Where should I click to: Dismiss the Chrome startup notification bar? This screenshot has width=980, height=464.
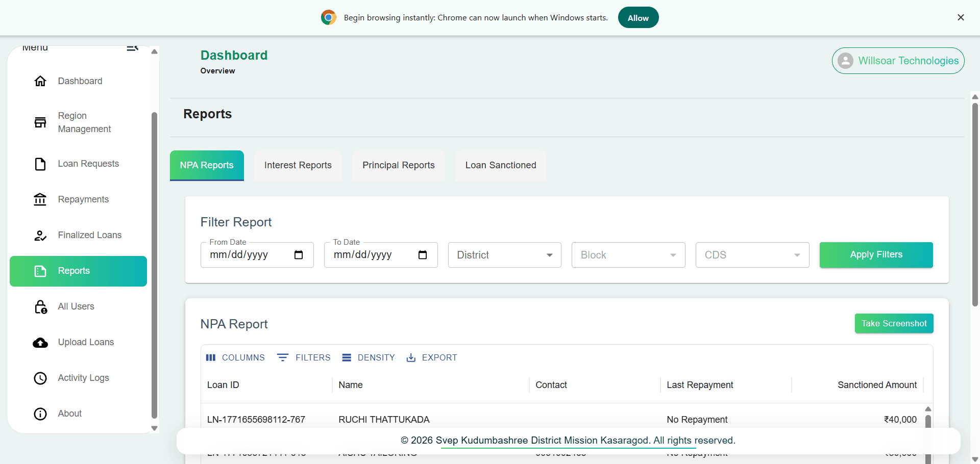961,17
